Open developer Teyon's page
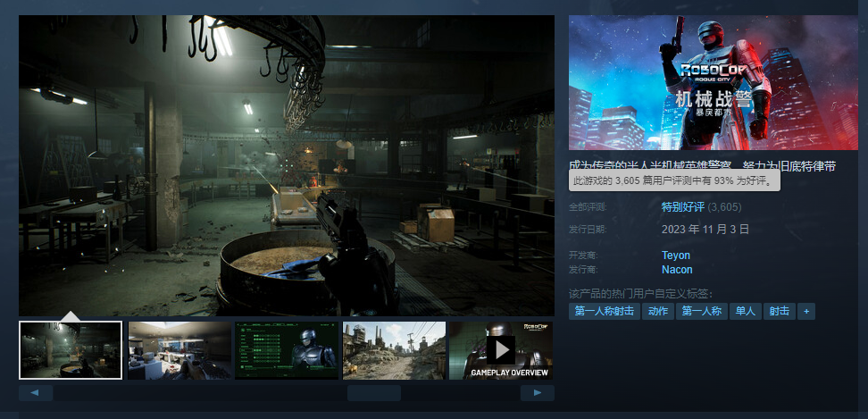This screenshot has width=868, height=419. [x=676, y=256]
